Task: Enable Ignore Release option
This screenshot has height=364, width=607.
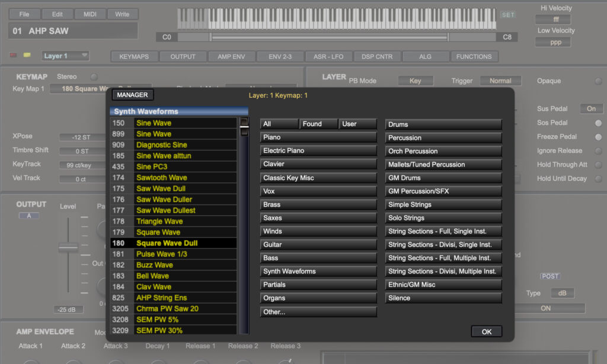Action: pos(598,151)
